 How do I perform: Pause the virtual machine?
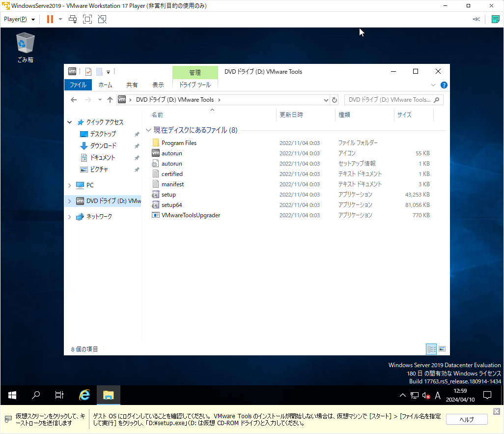[x=50, y=19]
